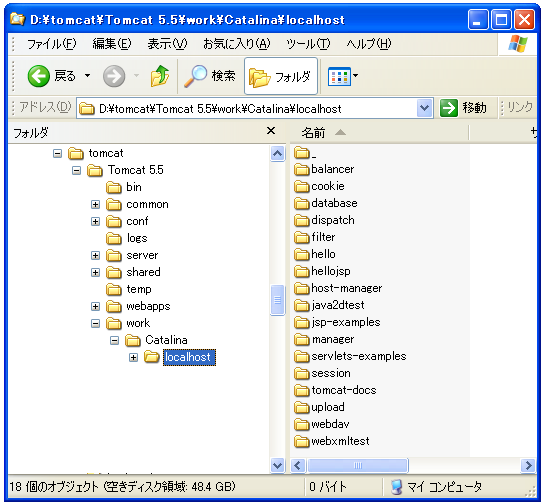Expand the webapps tree node
This screenshot has height=504, width=544.
coord(95,306)
